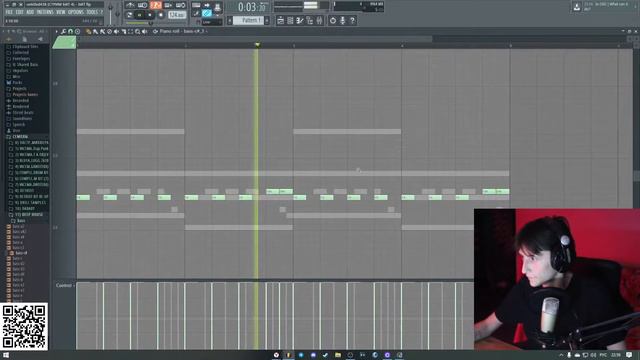Viewport: 640px width, 360px height.
Task: Toggle pattern/song mode switch
Action: [129, 15]
